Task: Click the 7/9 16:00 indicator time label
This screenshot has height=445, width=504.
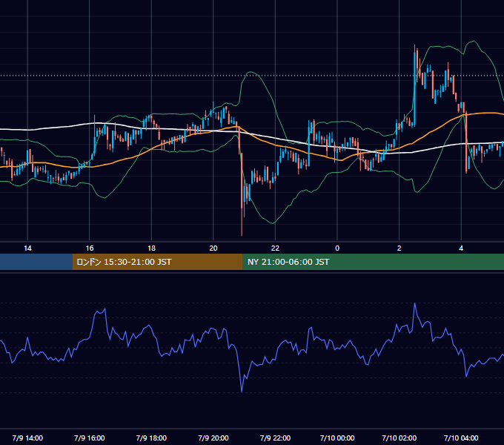Action: pyautogui.click(x=90, y=438)
